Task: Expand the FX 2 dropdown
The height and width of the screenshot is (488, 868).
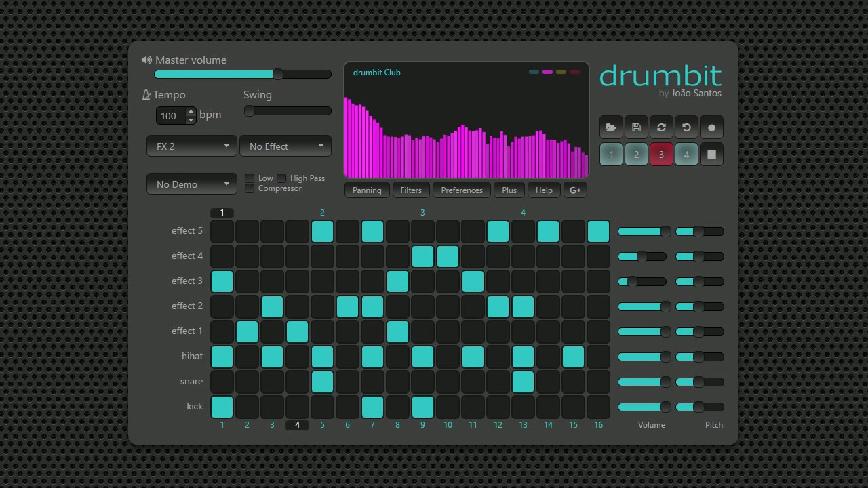Action: click(192, 146)
